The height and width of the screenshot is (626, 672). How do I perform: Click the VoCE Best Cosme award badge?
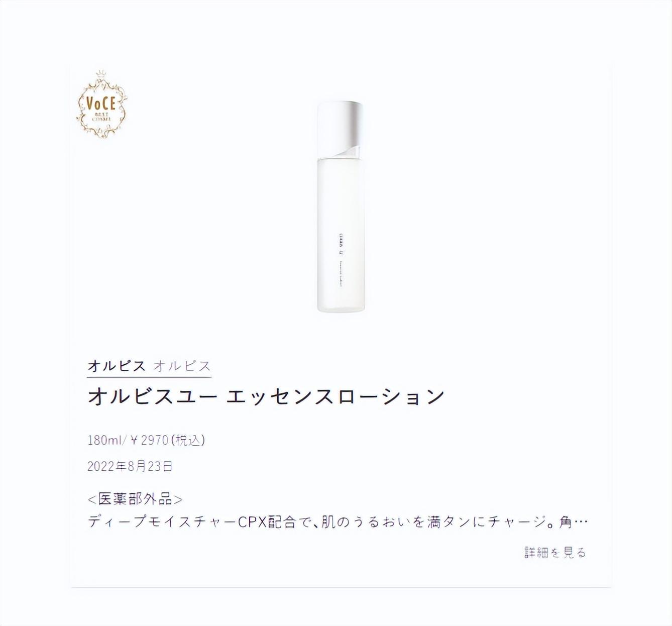pos(102,105)
